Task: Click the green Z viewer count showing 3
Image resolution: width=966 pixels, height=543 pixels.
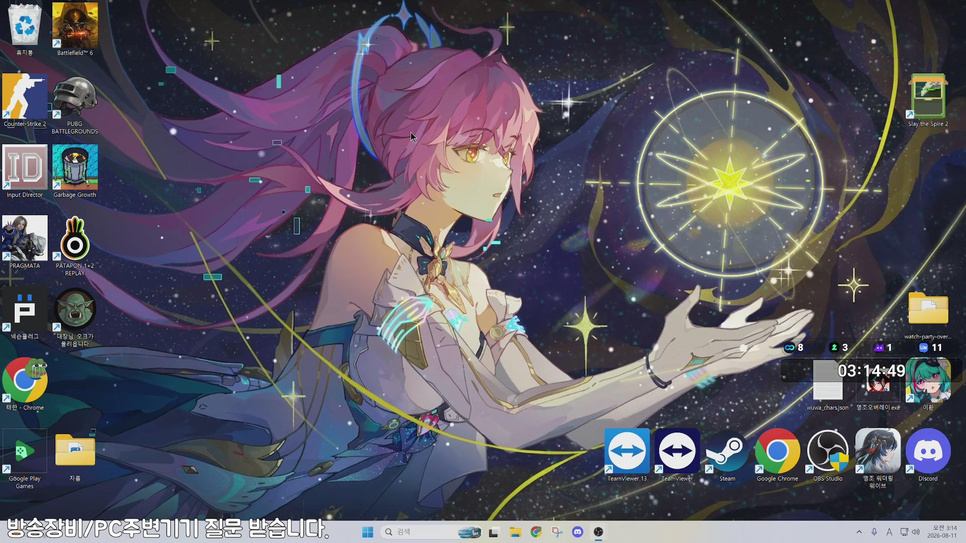Action: click(839, 348)
